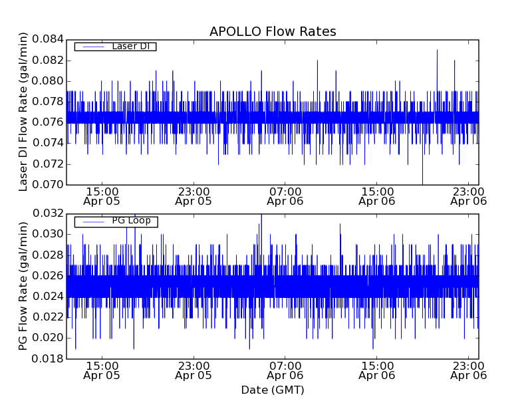Screen dimensions: 532x399
Task: Click the blue line sample in Laser DI legend
Action: 93,47
